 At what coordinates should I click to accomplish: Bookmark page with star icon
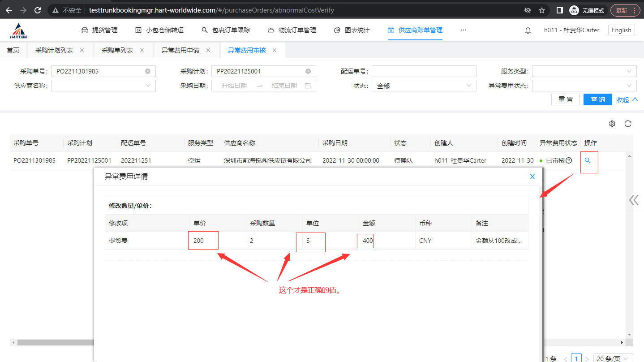pyautogui.click(x=542, y=10)
